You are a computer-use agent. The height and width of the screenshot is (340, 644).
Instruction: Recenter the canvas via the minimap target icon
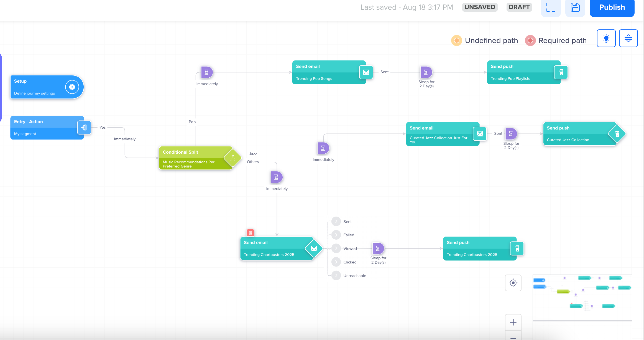click(513, 283)
